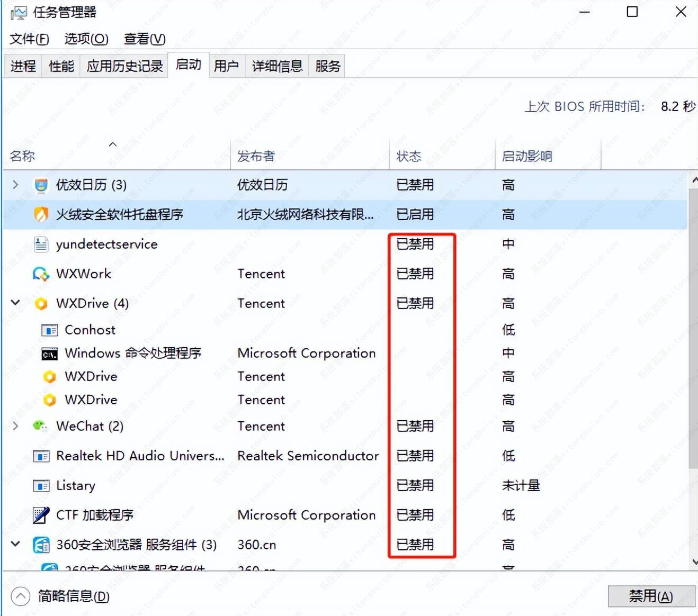Click the 360安全浏览器 服务组件 icon

(40, 545)
